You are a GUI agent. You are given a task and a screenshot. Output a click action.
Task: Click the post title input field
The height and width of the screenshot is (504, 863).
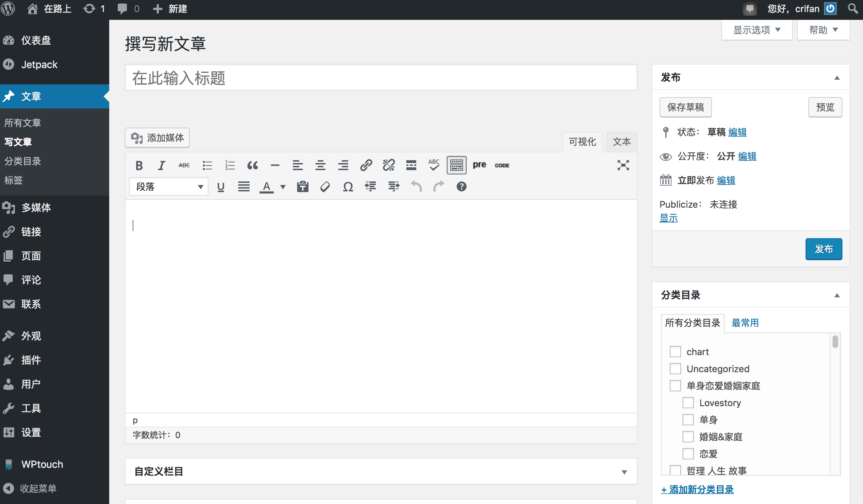[381, 78]
